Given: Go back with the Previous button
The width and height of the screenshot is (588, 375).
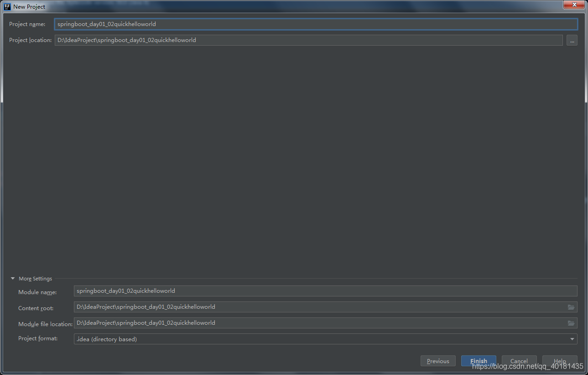Looking at the screenshot, I should tap(438, 361).
